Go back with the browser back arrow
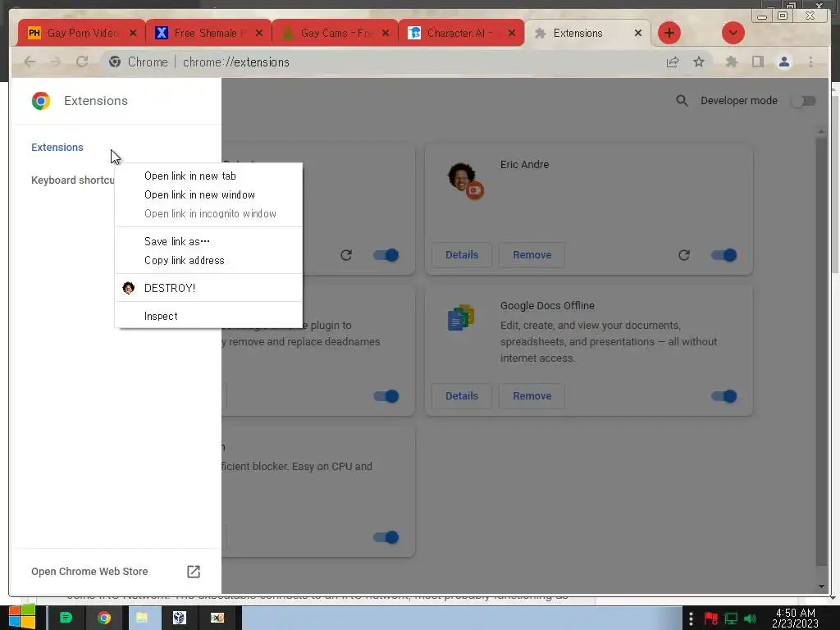 (30, 62)
